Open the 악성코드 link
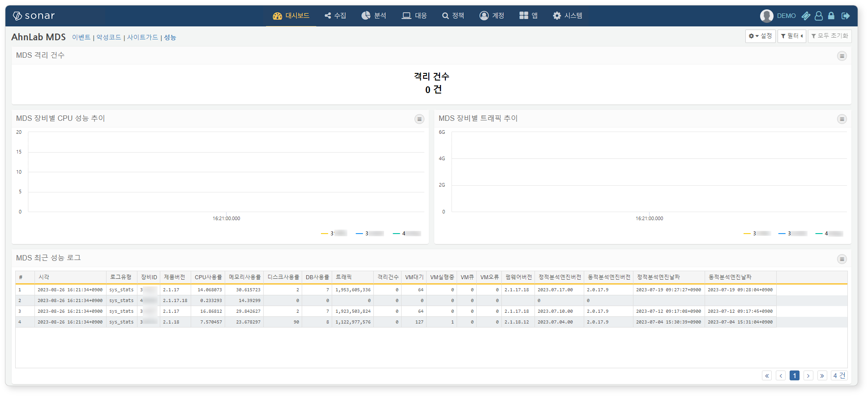Image resolution: width=868 pixels, height=396 pixels. click(x=109, y=37)
